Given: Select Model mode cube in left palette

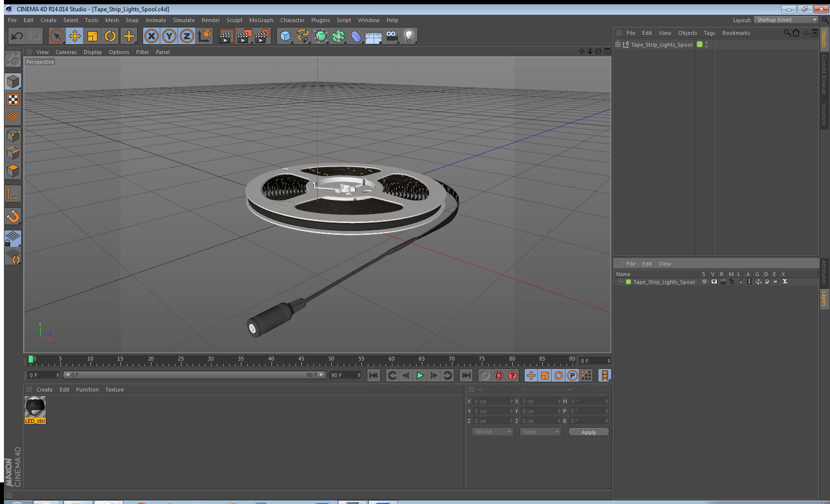Looking at the screenshot, I should coord(13,82).
